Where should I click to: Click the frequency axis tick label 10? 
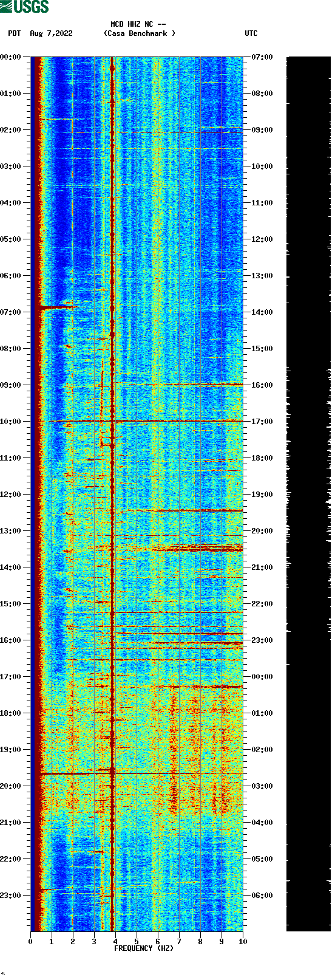click(243, 942)
